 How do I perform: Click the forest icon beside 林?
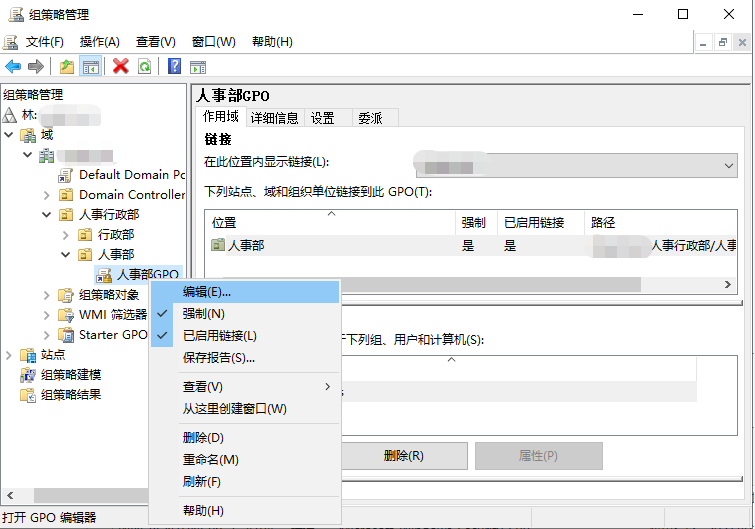point(9,115)
